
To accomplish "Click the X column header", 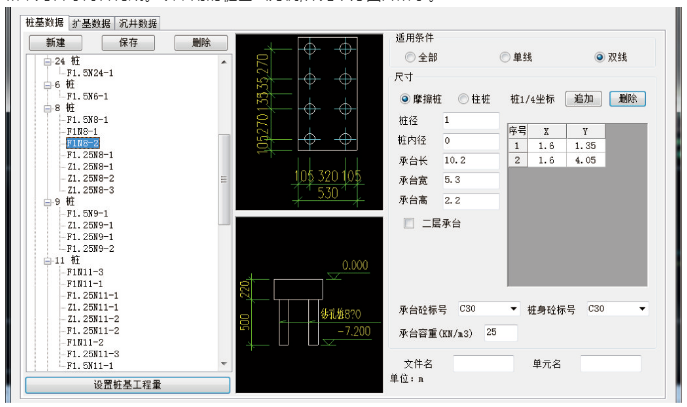I will coord(546,131).
